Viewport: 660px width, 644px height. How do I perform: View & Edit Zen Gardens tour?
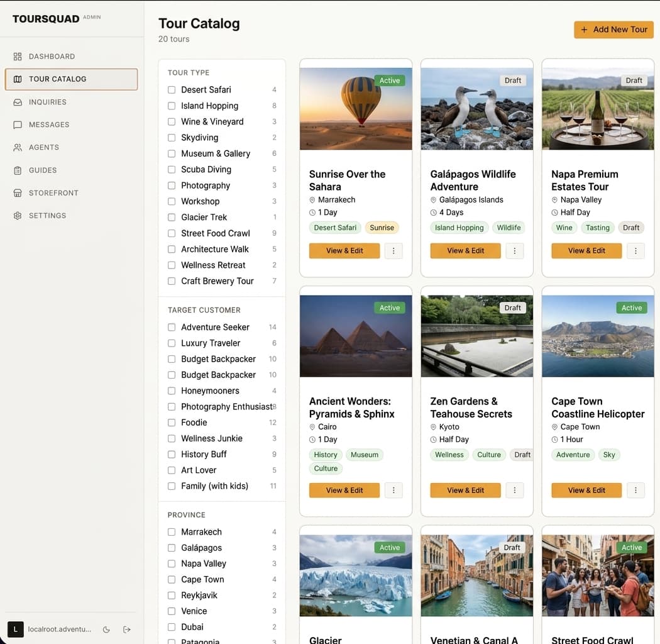[x=466, y=491]
